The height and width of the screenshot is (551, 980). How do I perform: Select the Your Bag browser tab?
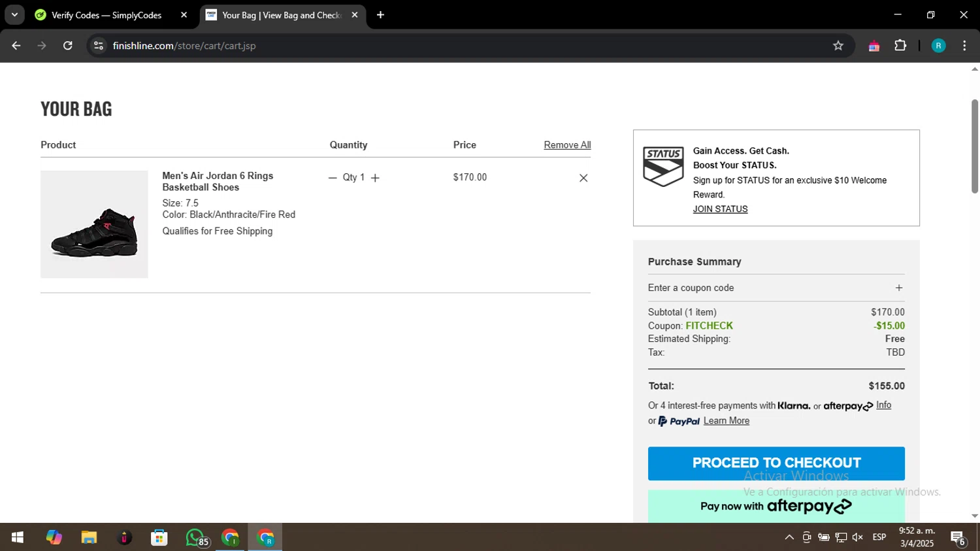tap(281, 15)
